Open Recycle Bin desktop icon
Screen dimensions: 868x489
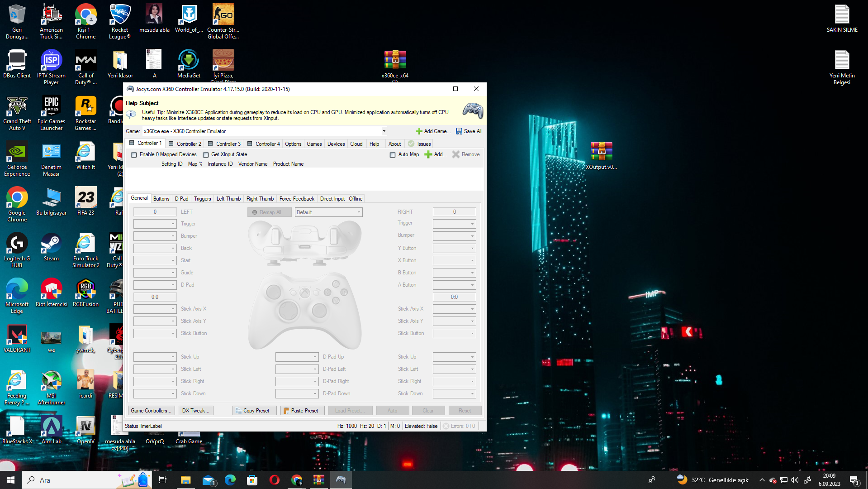click(x=17, y=21)
